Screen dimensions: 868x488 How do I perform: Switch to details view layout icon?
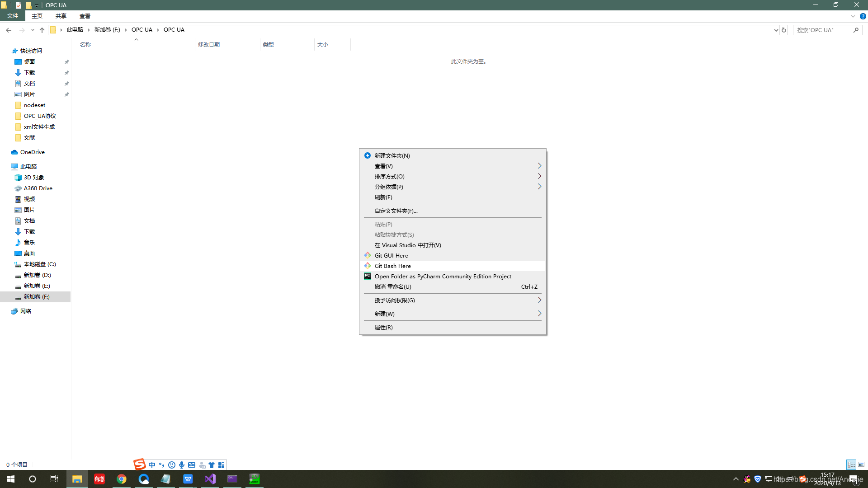tap(851, 465)
